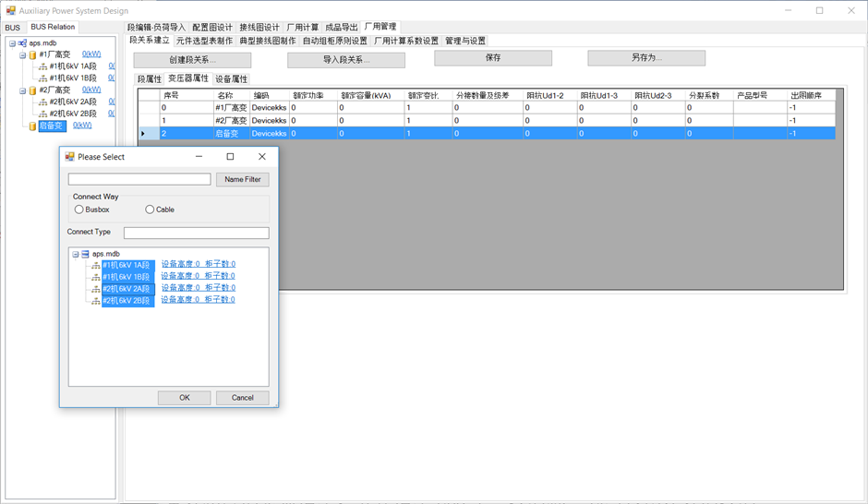The width and height of the screenshot is (868, 504).
Task: Click the 启备变 cylinder icon in left tree
Action: click(x=32, y=126)
